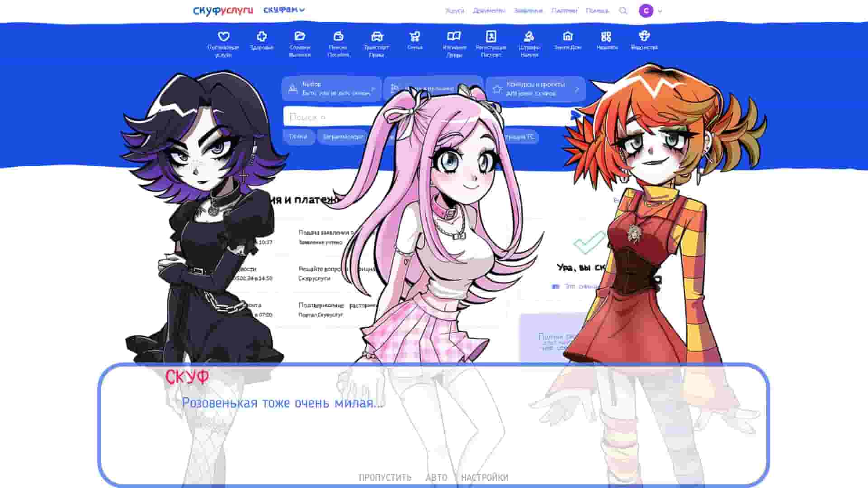Click the ПРОПУСТИТЬ button
This screenshot has width=868, height=488.
point(385,477)
